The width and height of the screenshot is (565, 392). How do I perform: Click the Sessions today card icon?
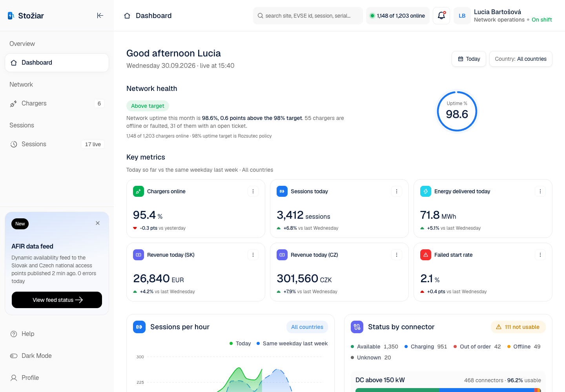coord(282,191)
